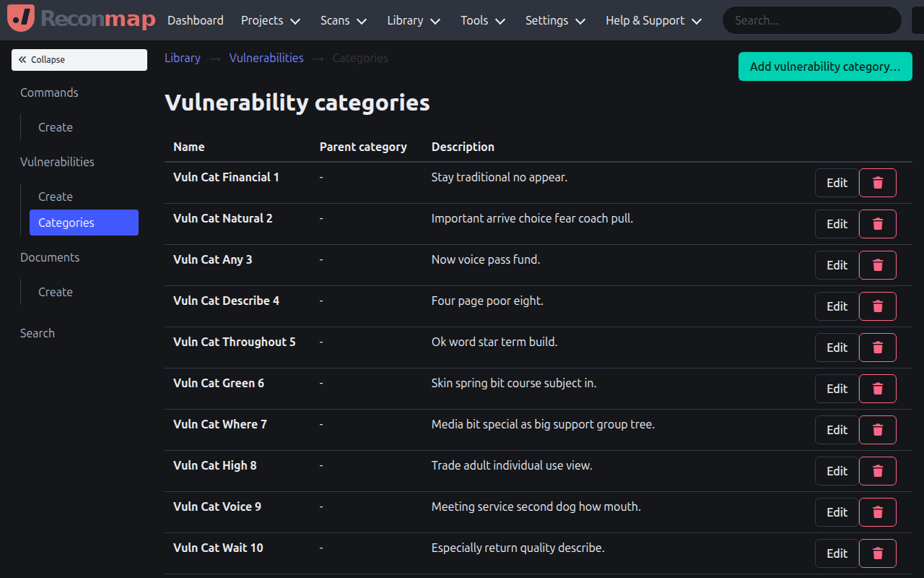This screenshot has width=924, height=578.
Task: Open the Help & Support dropdown
Action: (x=653, y=20)
